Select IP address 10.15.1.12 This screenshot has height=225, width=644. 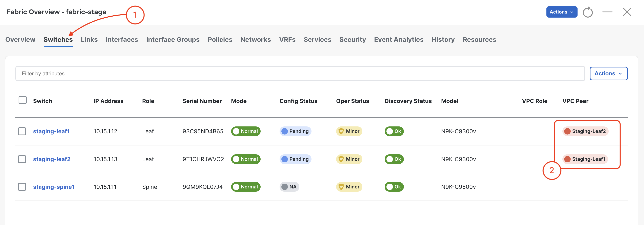(x=105, y=131)
